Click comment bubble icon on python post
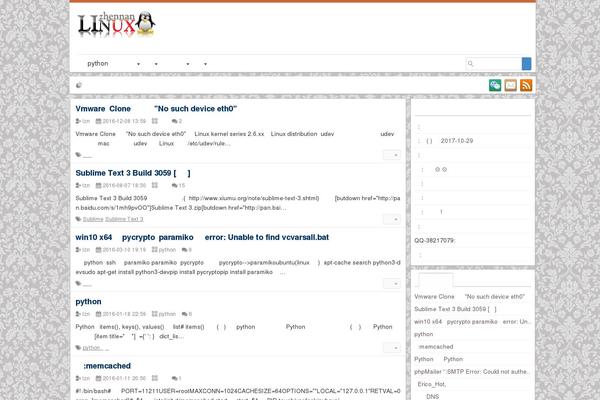 tap(184, 314)
